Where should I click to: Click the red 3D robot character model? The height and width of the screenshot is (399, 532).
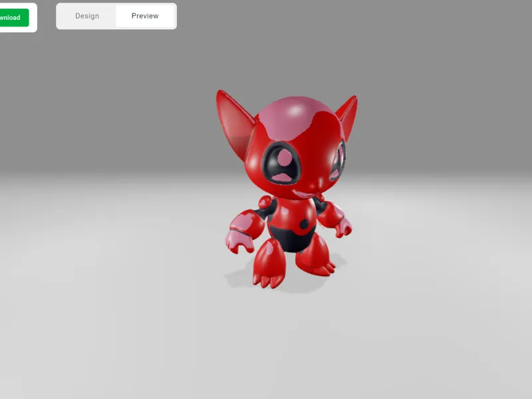[x=287, y=189]
